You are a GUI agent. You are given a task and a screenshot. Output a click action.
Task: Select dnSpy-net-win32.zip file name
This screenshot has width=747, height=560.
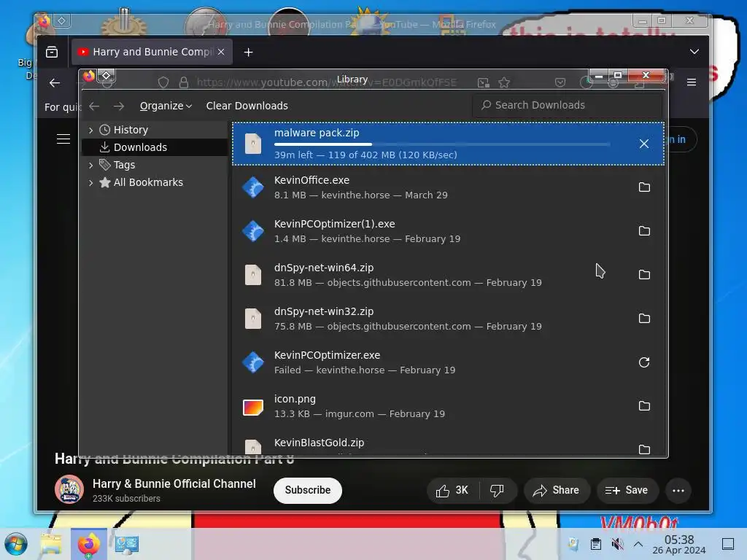(x=323, y=311)
